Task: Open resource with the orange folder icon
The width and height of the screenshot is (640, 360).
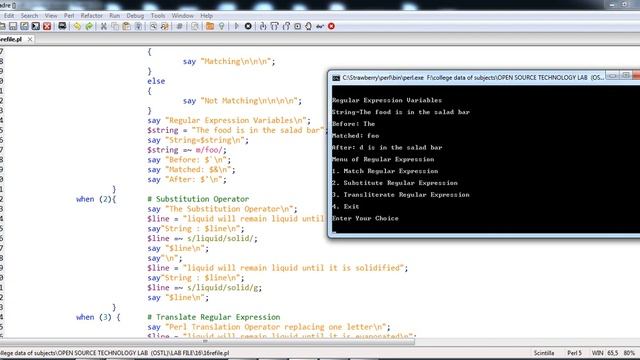Action: click(x=210, y=26)
